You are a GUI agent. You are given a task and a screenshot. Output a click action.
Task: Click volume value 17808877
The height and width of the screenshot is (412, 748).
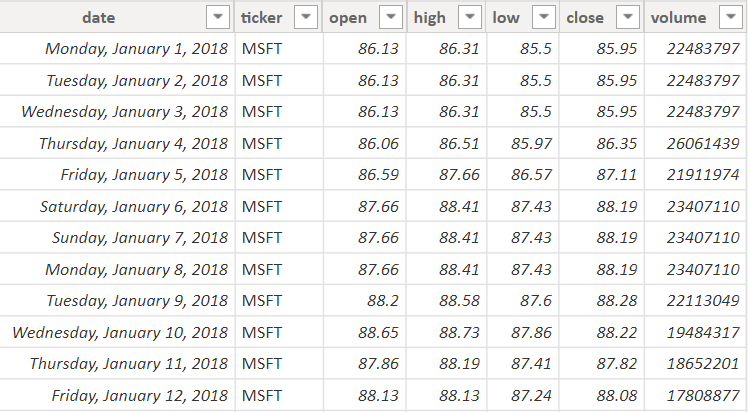click(703, 395)
